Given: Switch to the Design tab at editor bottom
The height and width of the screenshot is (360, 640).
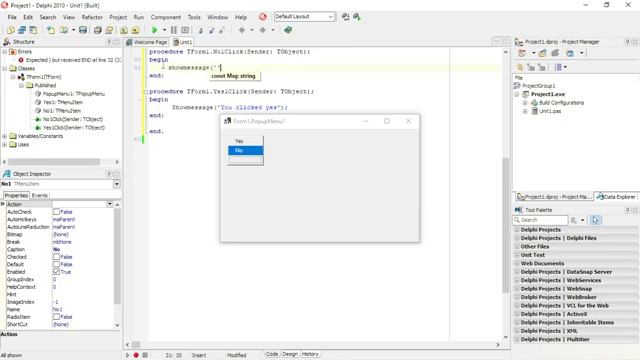Looking at the screenshot, I should tap(290, 354).
